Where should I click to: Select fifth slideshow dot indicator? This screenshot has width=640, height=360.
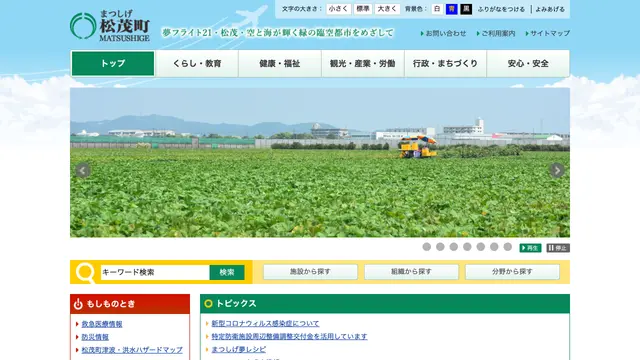[480, 247]
